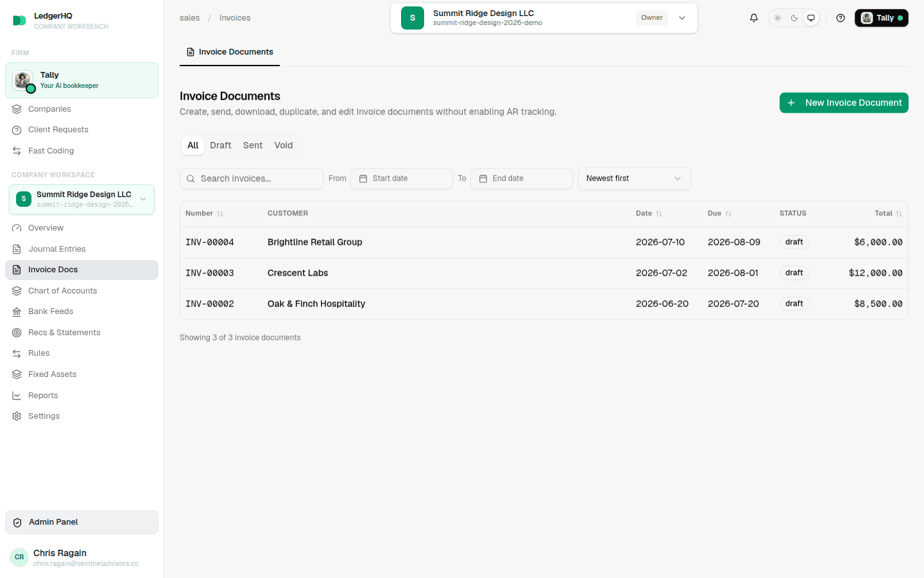
Task: Show All invoices filter tab
Action: click(193, 145)
